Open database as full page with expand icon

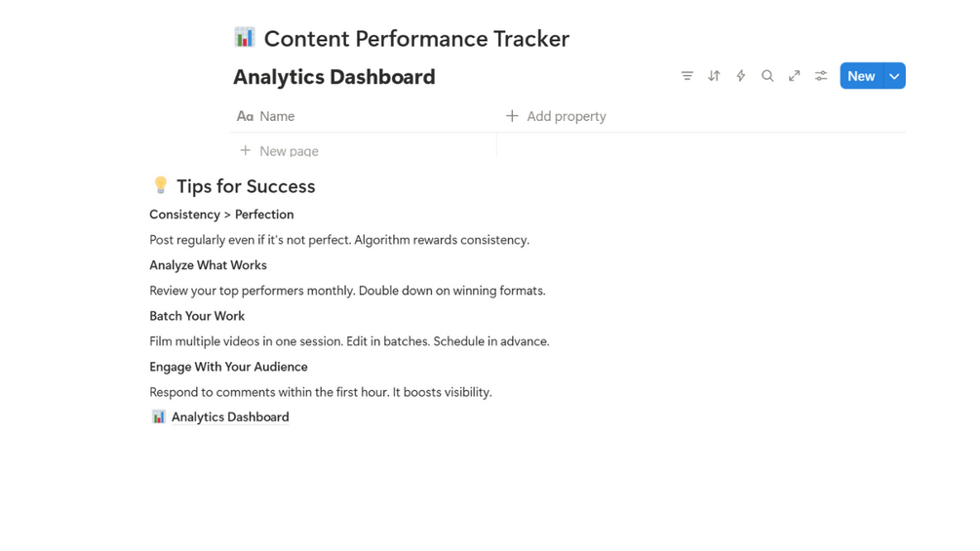pos(794,76)
